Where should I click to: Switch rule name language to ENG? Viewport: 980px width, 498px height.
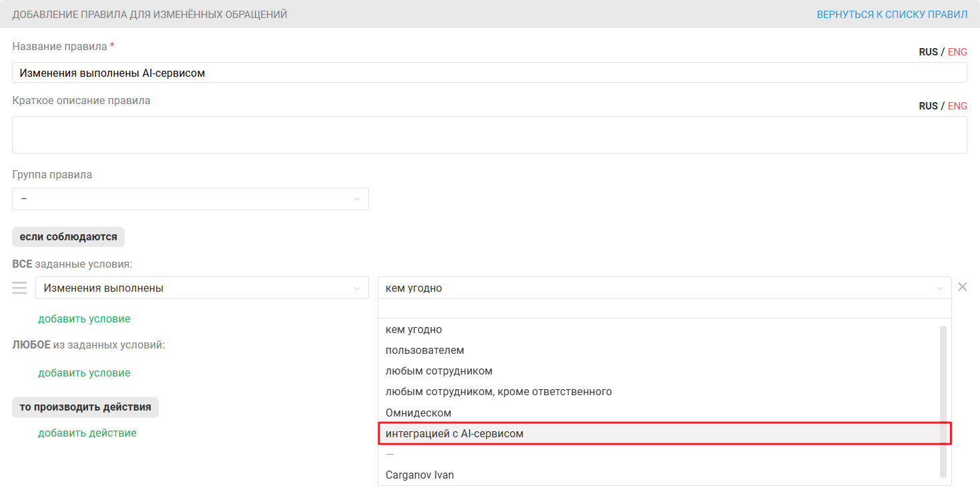[957, 52]
